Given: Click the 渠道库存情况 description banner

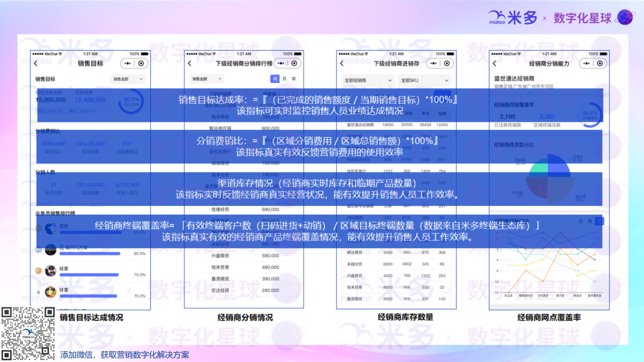Looking at the screenshot, I should 319,188.
